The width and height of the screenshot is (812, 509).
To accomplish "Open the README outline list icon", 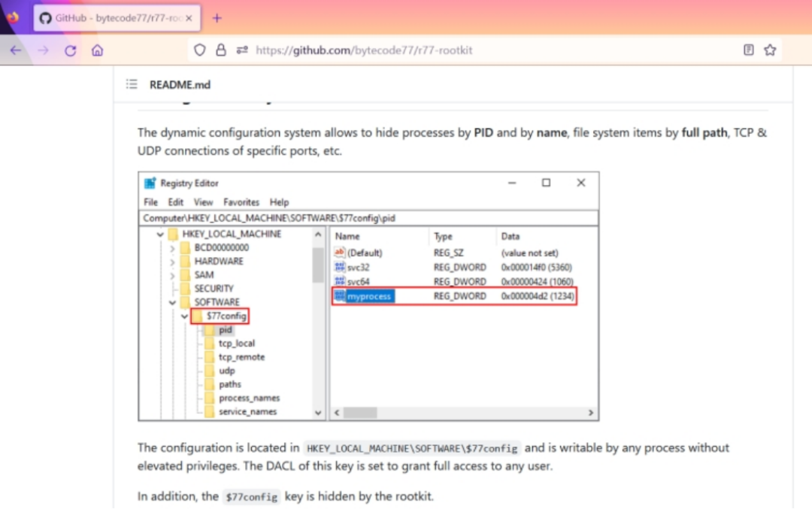I will (132, 84).
